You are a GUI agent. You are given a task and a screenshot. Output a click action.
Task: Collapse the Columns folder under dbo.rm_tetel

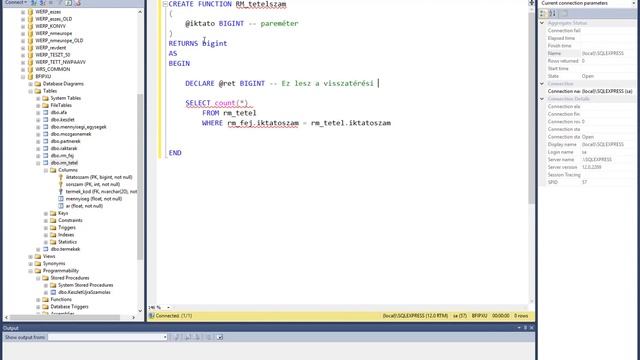(46, 170)
